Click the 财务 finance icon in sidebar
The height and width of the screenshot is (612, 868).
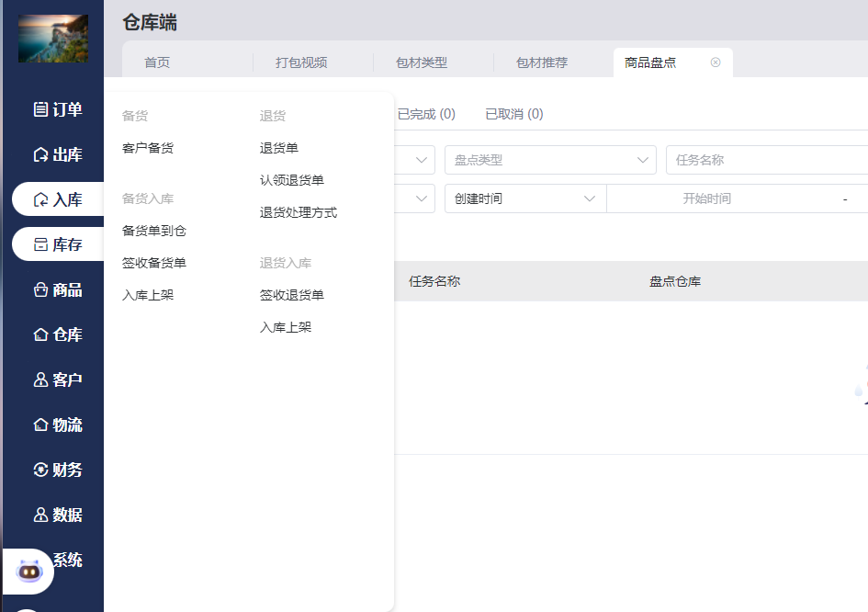[x=40, y=470]
